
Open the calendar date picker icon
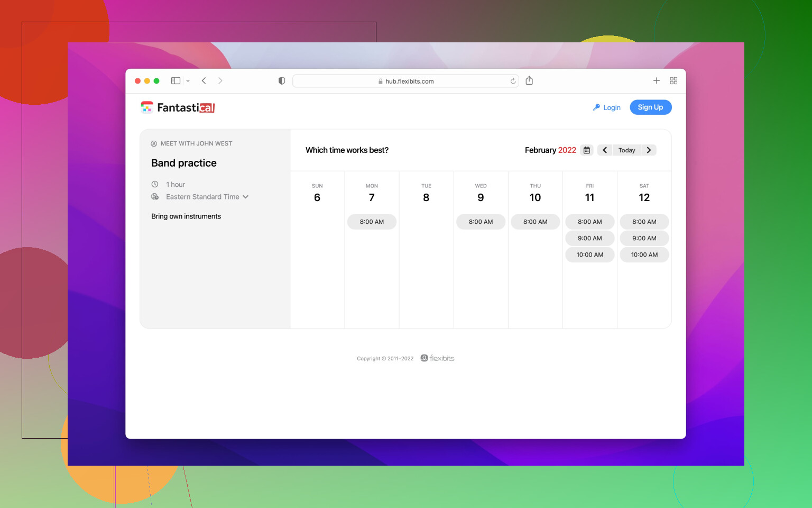(587, 150)
